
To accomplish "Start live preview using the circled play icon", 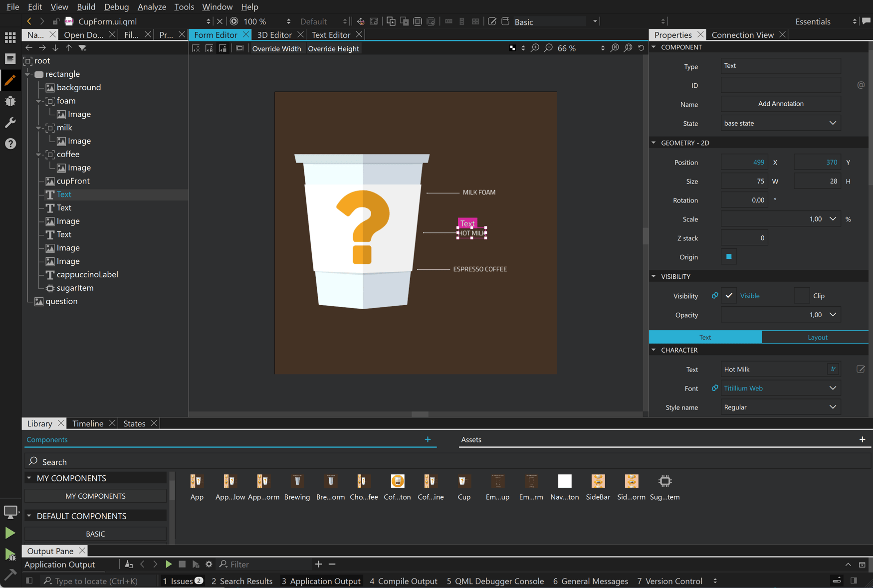I will [x=233, y=21].
